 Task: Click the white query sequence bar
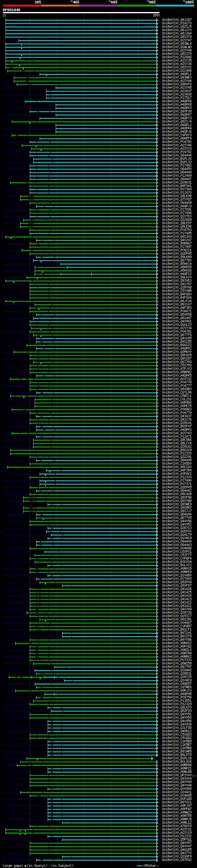pos(81,12)
